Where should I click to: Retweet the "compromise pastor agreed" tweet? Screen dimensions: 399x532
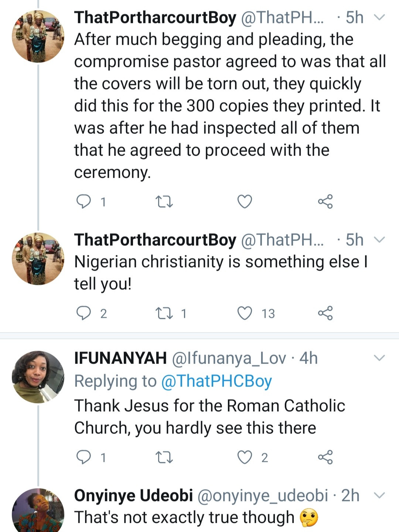(x=164, y=202)
